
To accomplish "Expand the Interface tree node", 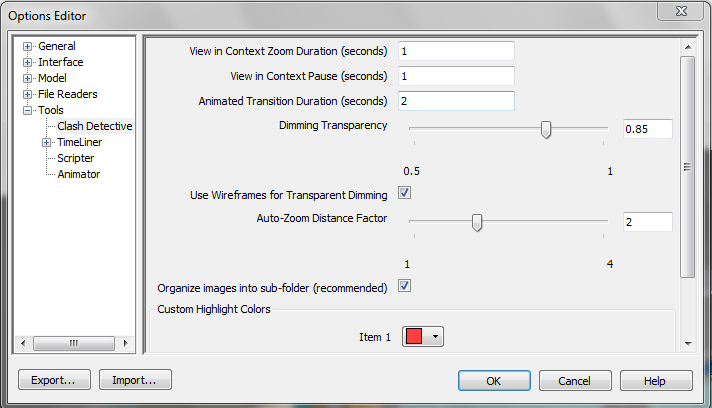I will click(x=28, y=63).
